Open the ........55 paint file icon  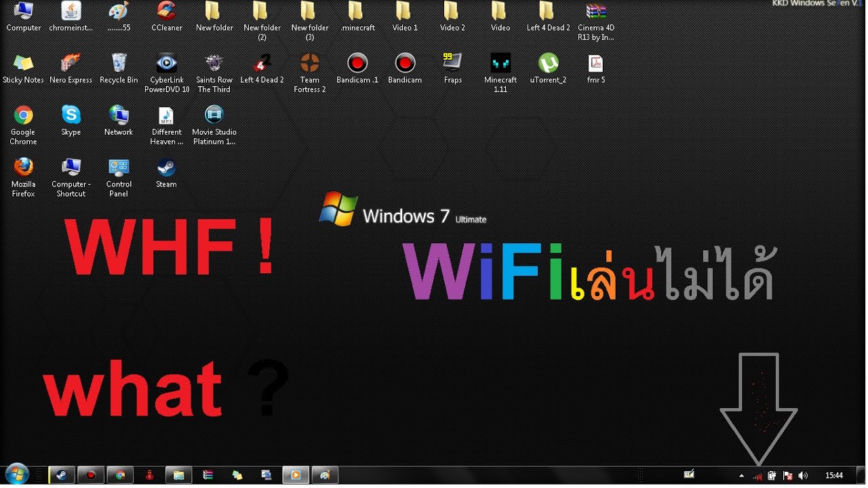(x=119, y=18)
